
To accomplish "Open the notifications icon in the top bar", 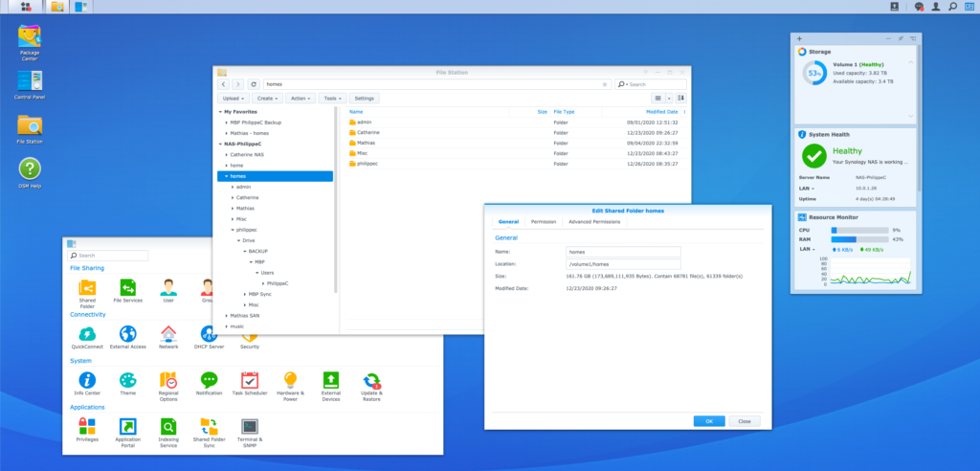I will pos(919,7).
